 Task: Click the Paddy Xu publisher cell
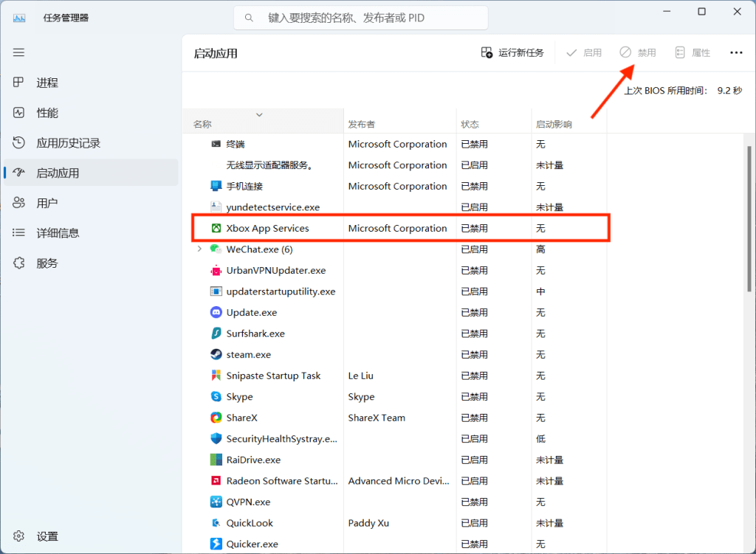click(x=368, y=523)
